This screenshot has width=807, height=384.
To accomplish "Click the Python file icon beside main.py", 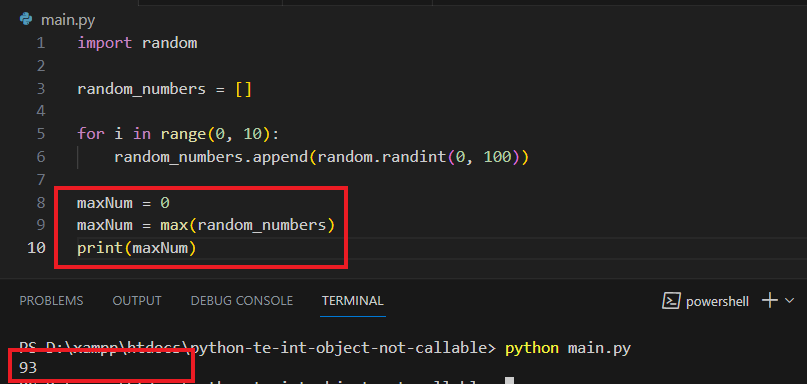I will coord(26,20).
